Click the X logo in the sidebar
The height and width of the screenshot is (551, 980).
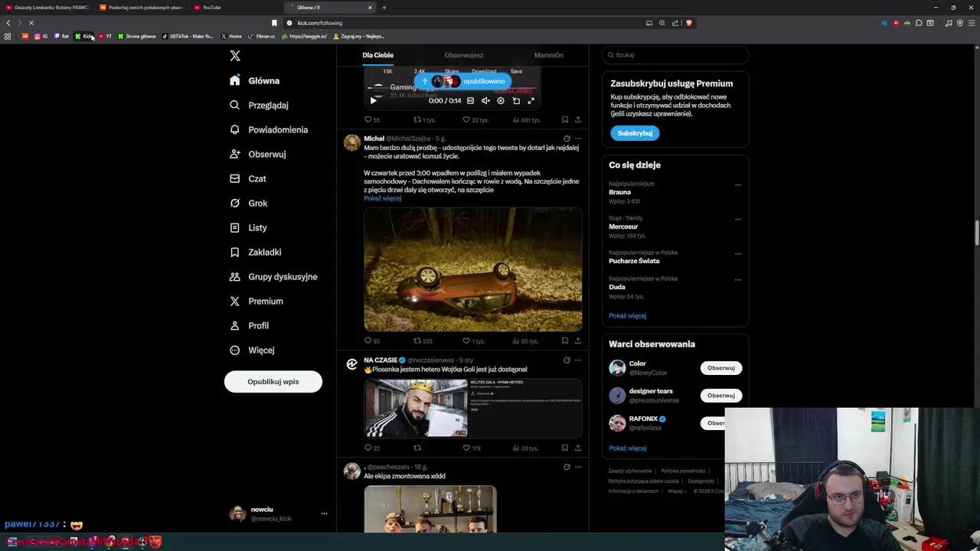[x=235, y=56]
